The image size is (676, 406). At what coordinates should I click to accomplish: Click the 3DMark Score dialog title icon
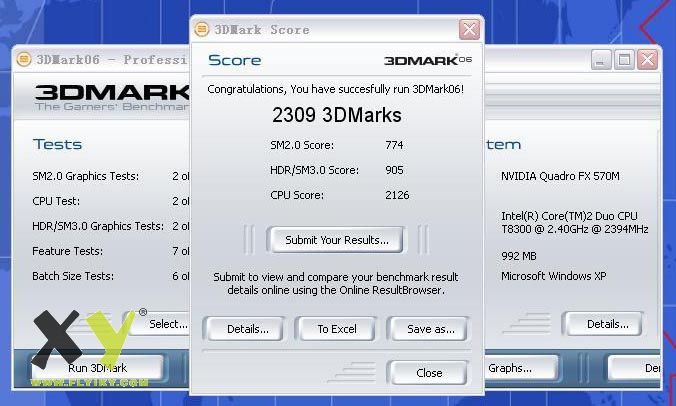coord(201,29)
